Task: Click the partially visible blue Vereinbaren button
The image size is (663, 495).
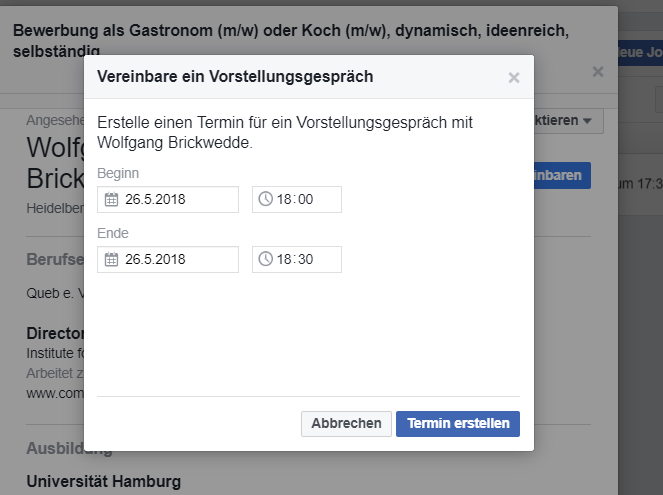Action: [562, 175]
